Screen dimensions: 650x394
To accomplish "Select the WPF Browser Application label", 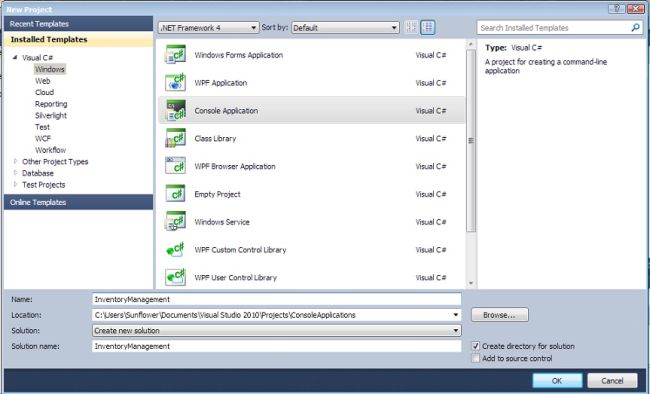I will coord(235,166).
